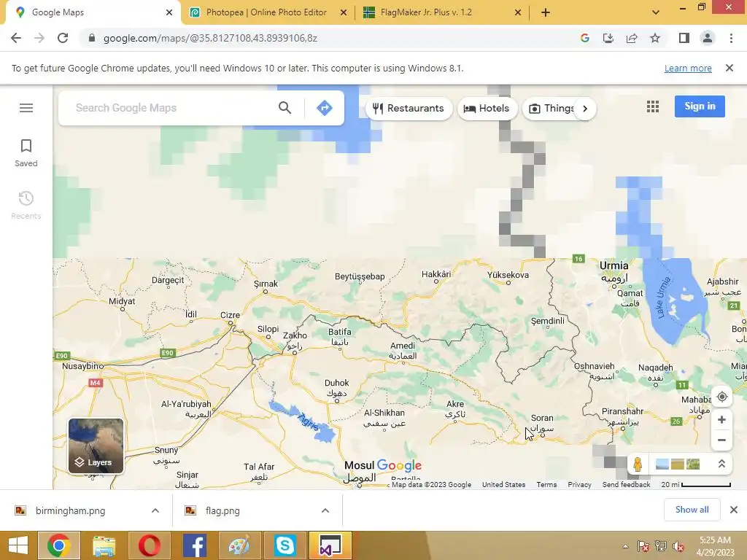Open the birmingham.png download
747x560 pixels.
click(70, 510)
